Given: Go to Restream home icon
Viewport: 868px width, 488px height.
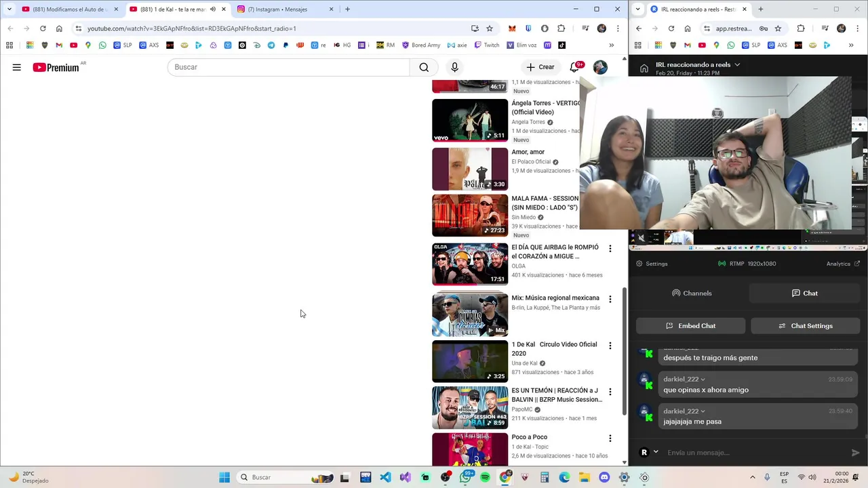Looking at the screenshot, I should click(x=644, y=68).
